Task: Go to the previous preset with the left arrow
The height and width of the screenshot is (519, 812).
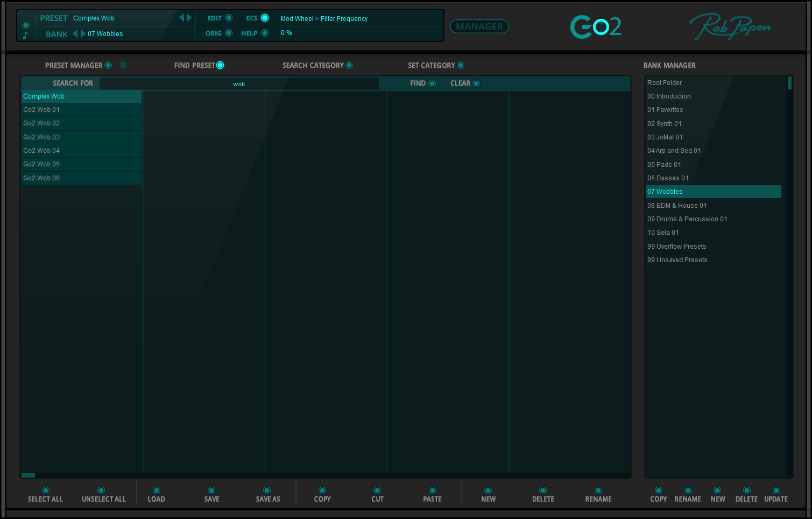Action: click(x=182, y=18)
